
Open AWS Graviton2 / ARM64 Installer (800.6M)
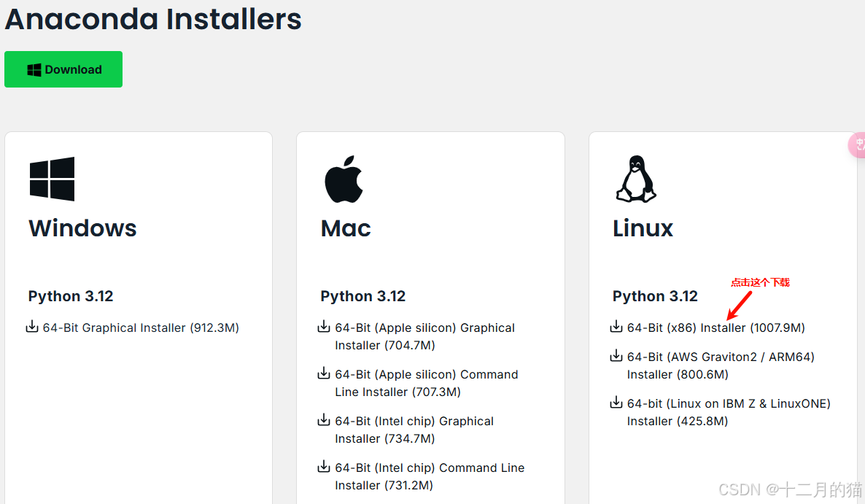(721, 365)
